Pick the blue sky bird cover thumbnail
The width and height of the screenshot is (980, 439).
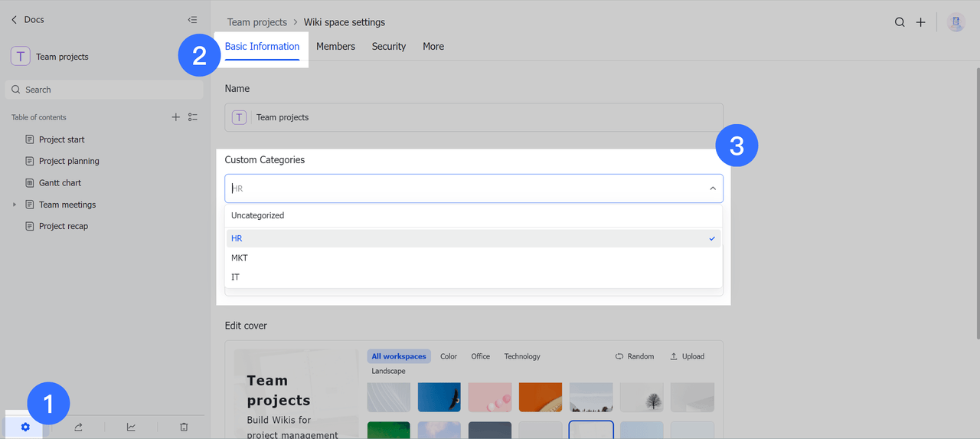pos(439,398)
